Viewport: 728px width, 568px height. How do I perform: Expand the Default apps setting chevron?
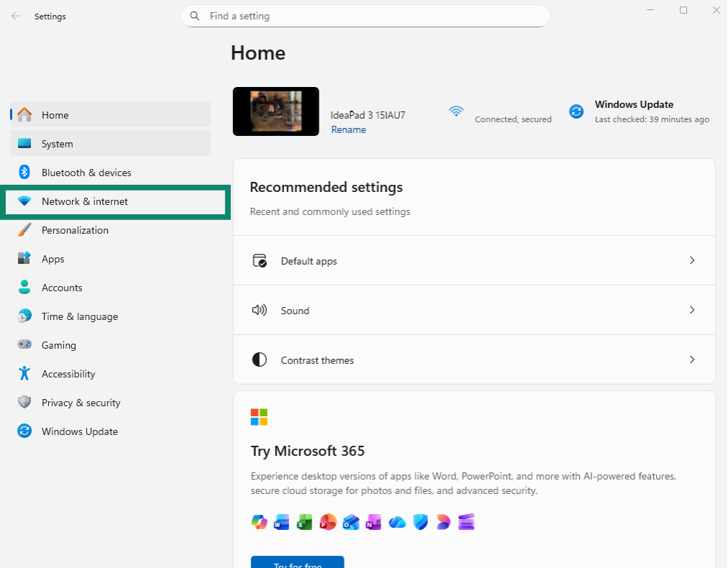pos(692,260)
